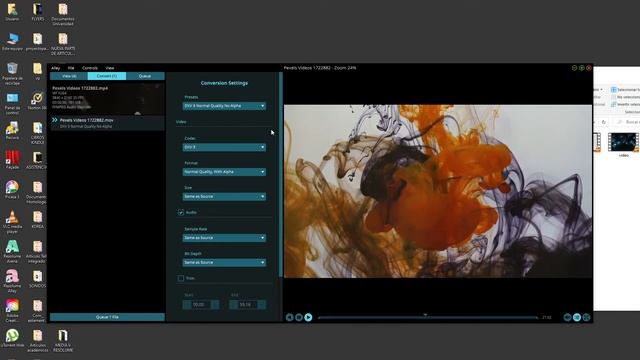Switch to the View tab
640x360 pixels.
[69, 76]
